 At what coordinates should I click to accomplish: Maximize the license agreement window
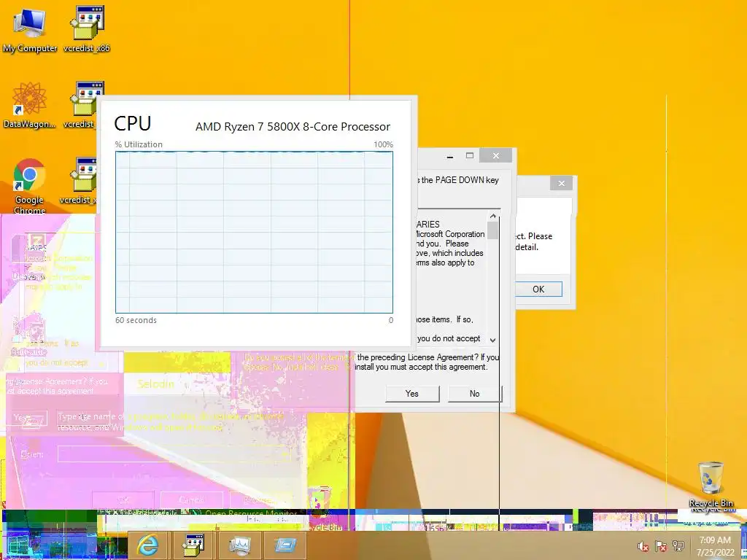tap(470, 156)
